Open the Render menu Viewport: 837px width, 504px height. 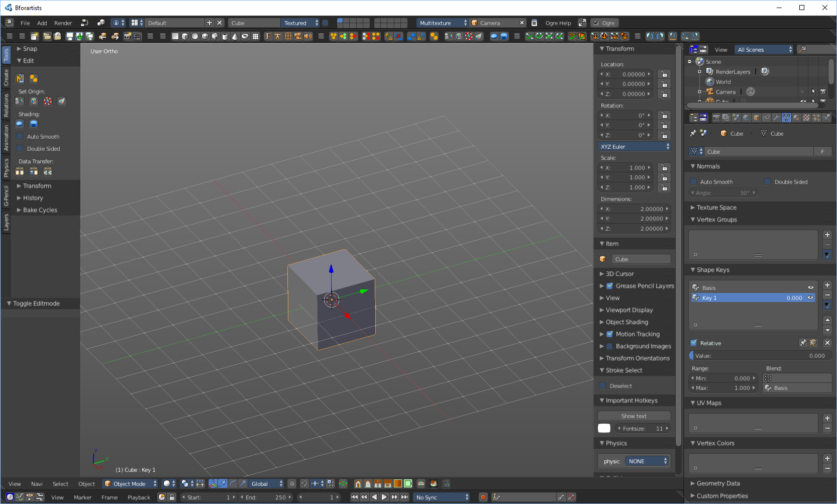click(63, 23)
